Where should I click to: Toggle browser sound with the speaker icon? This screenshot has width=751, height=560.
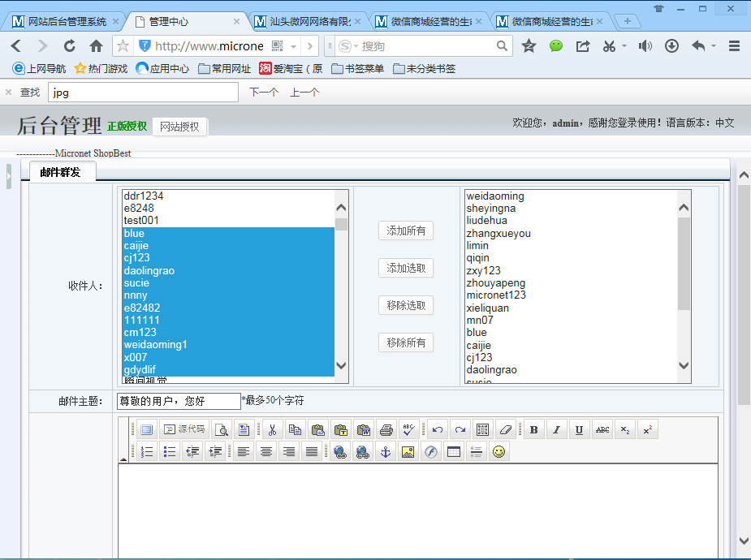[645, 46]
